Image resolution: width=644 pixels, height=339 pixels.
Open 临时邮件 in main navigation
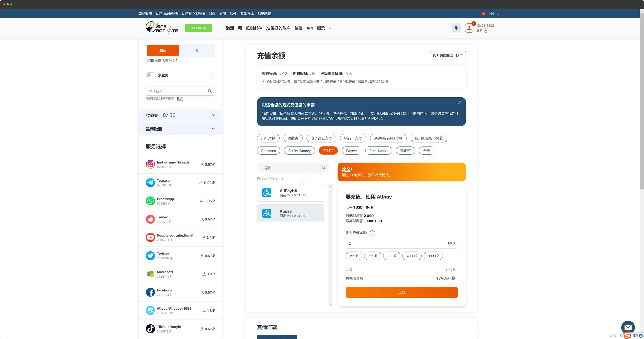[254, 28]
